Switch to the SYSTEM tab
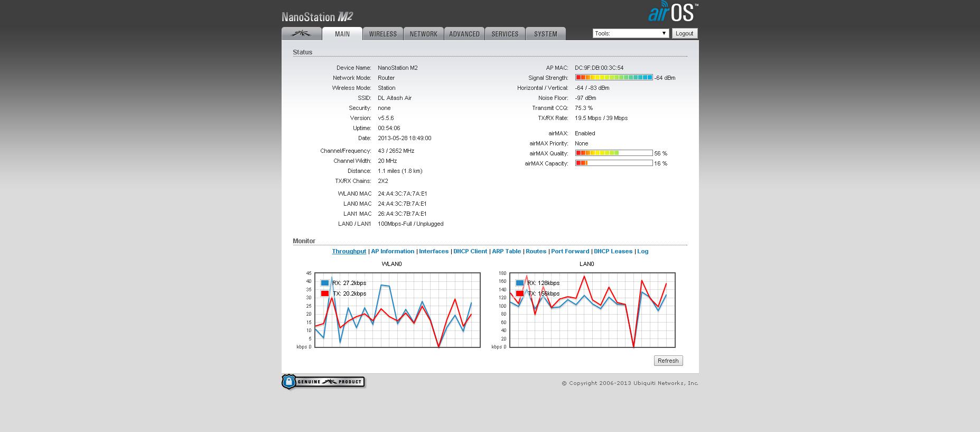 pos(546,33)
